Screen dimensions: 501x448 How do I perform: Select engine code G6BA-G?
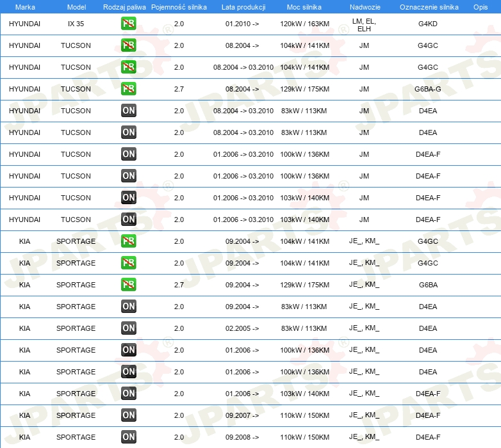428,89
